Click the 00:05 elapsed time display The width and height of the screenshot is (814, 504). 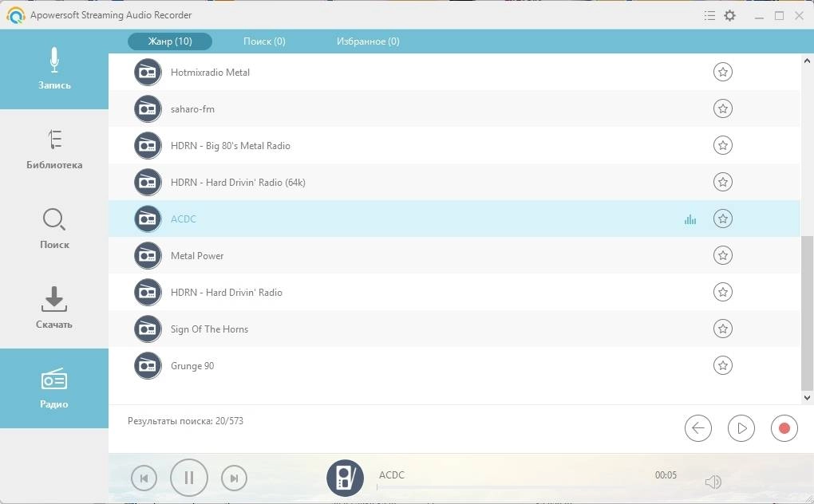[x=666, y=475]
